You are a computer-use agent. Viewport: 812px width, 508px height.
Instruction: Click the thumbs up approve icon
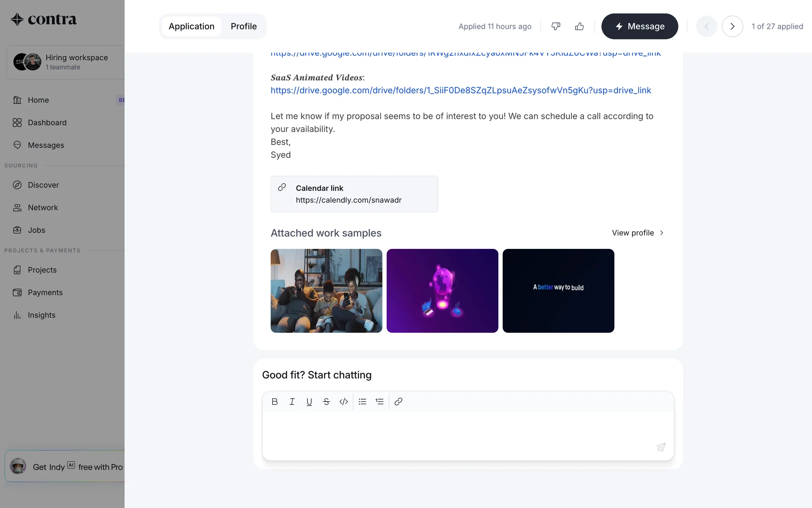pos(579,26)
